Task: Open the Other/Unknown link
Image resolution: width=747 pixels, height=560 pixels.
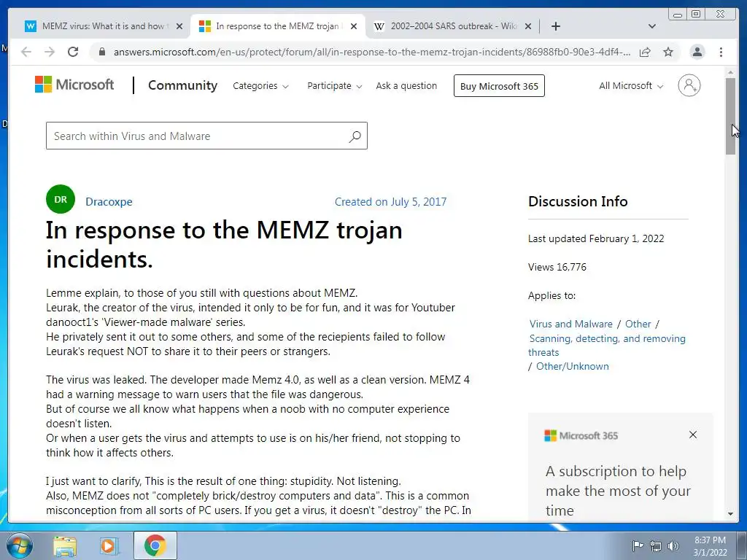Action: (572, 366)
